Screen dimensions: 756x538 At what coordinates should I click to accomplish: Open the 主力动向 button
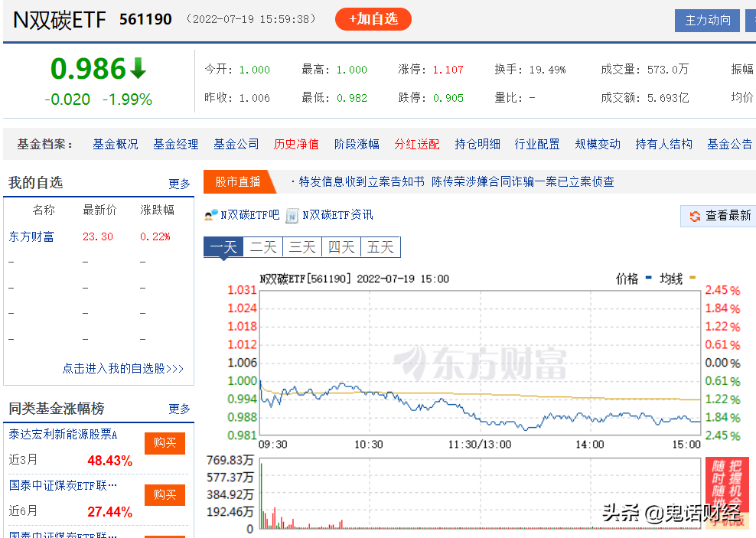[x=707, y=20]
